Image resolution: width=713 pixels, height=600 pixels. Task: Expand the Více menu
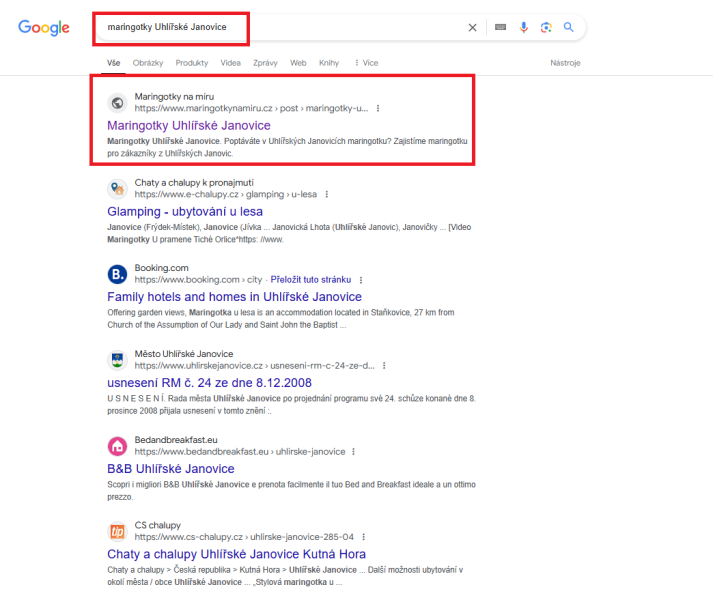click(x=367, y=63)
